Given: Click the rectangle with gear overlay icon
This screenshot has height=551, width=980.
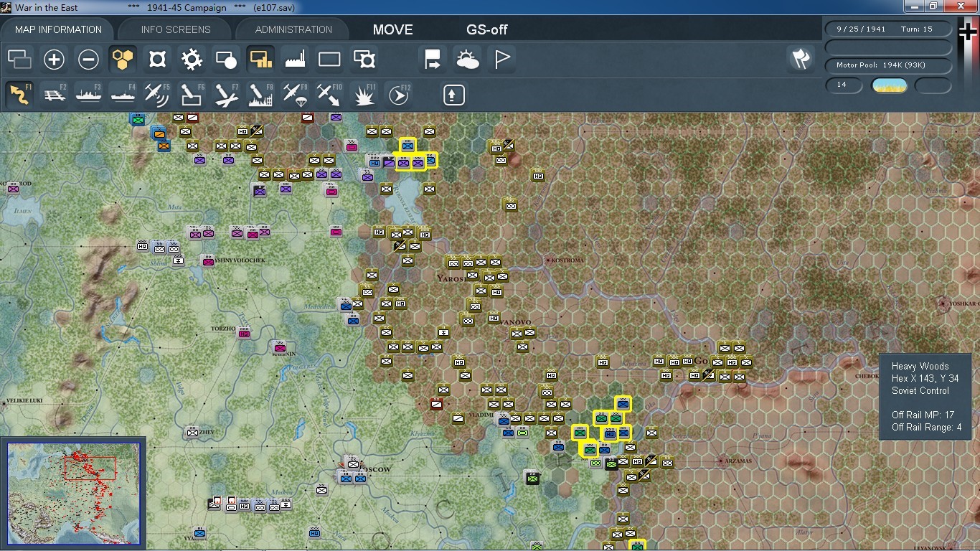Looking at the screenshot, I should [x=364, y=59].
